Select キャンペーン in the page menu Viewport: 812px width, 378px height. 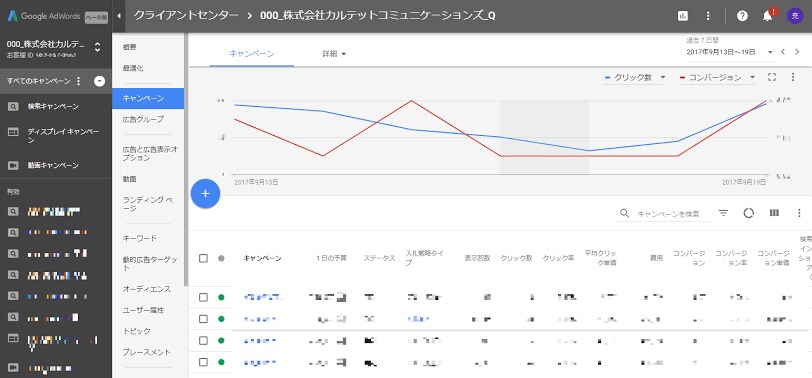tap(148, 98)
